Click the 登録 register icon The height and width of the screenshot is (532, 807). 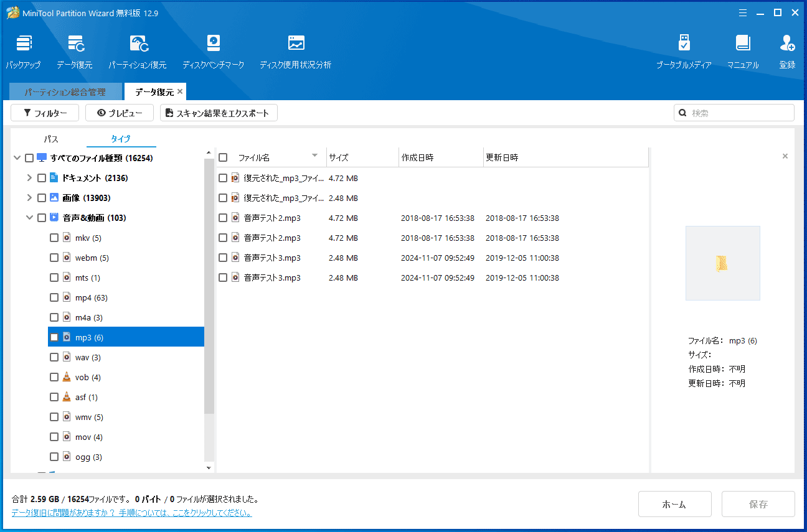tap(787, 50)
